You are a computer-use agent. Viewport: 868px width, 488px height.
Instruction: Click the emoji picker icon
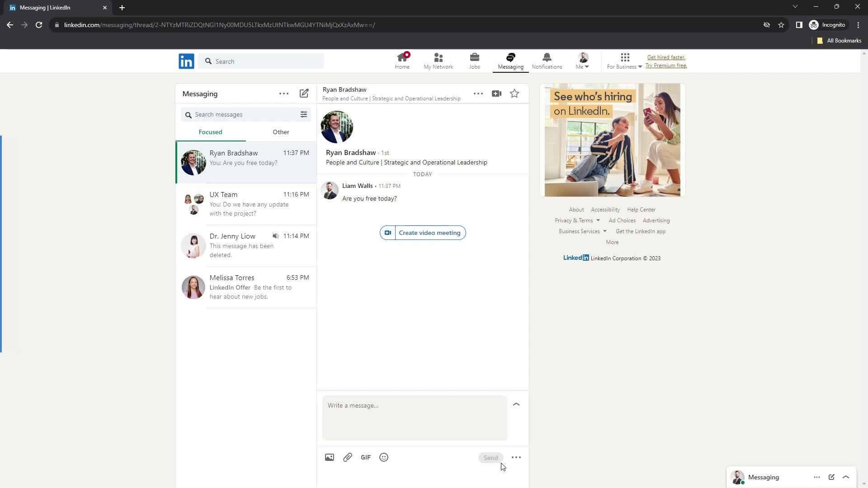coord(383,457)
